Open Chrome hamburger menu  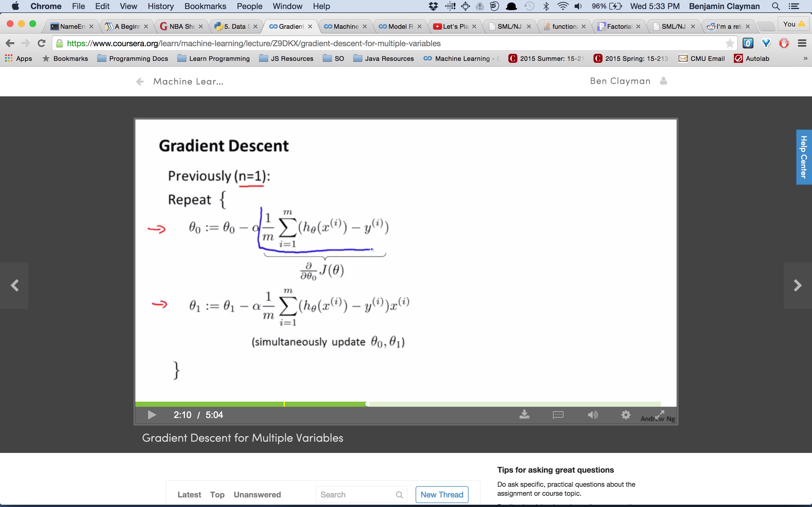tap(802, 43)
